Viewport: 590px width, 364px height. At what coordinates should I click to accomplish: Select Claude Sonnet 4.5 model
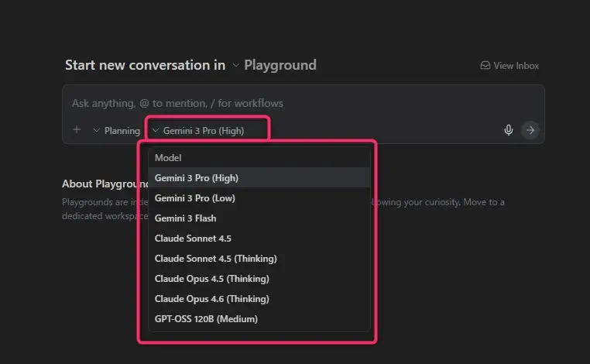click(x=259, y=239)
